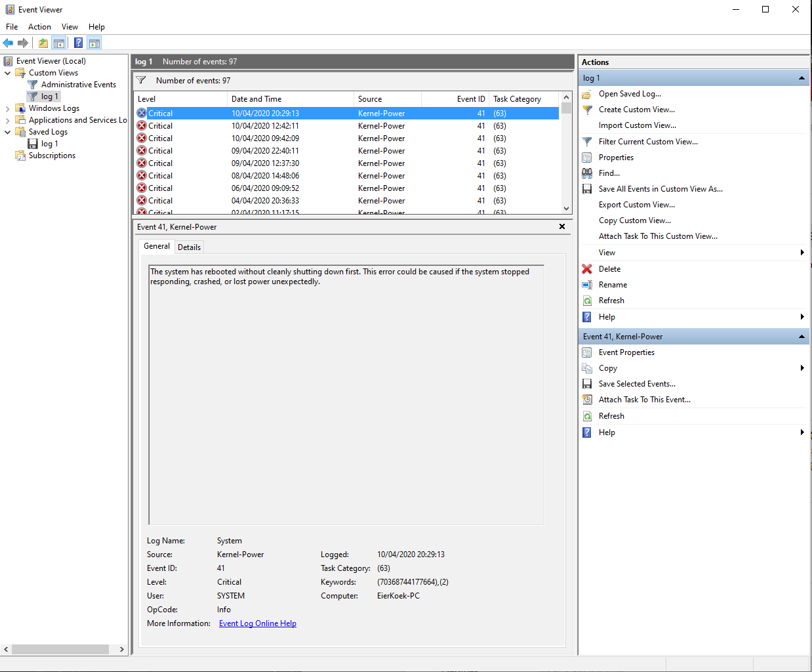812x672 pixels.
Task: Open the Action menu
Action: [x=39, y=27]
